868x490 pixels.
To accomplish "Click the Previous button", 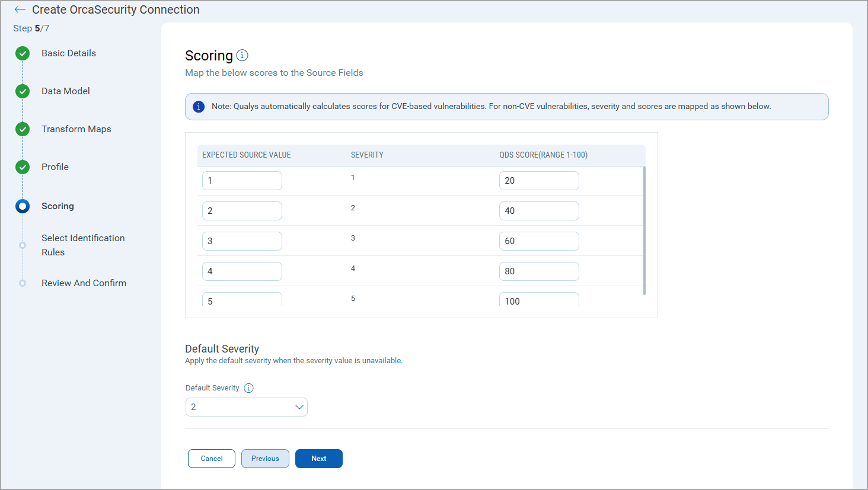I will [265, 459].
